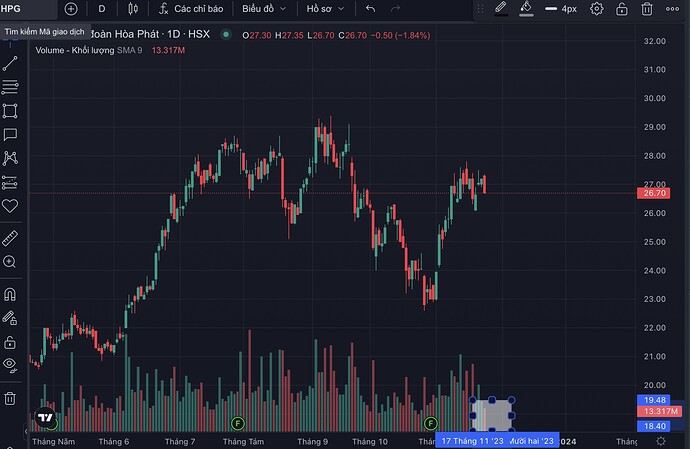This screenshot has height=449, width=690.
Task: Select the XABCD pattern tool
Action: tap(10, 158)
